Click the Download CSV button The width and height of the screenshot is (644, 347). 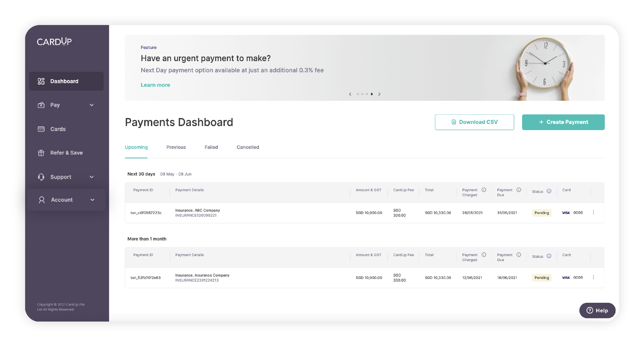[474, 122]
